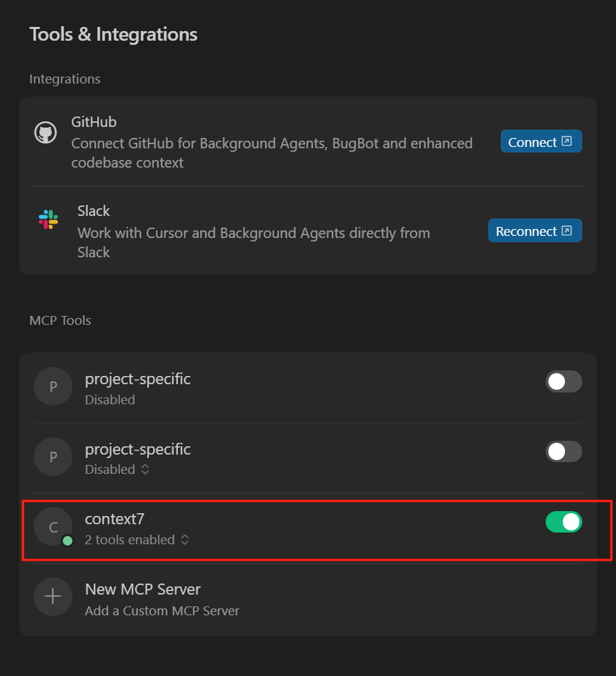This screenshot has height=676, width=616.
Task: Click Add a Custom MCP Server row
Action: pyautogui.click(x=161, y=611)
